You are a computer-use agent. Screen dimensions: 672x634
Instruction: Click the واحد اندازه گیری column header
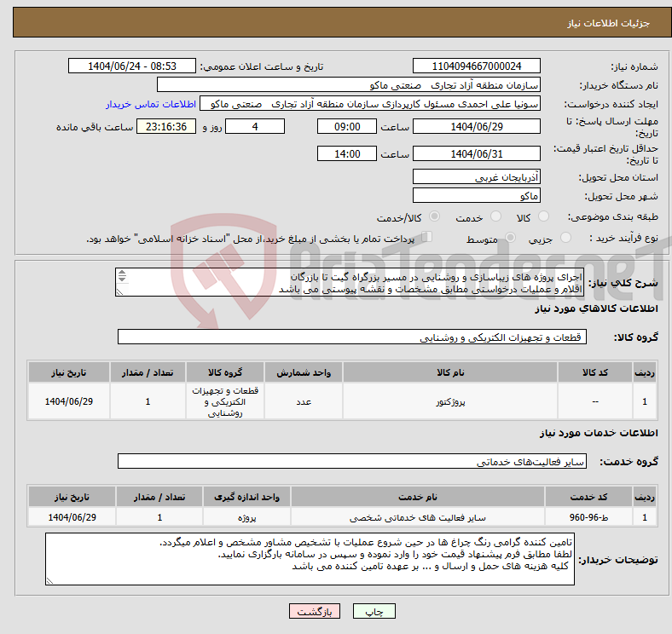coord(246,497)
